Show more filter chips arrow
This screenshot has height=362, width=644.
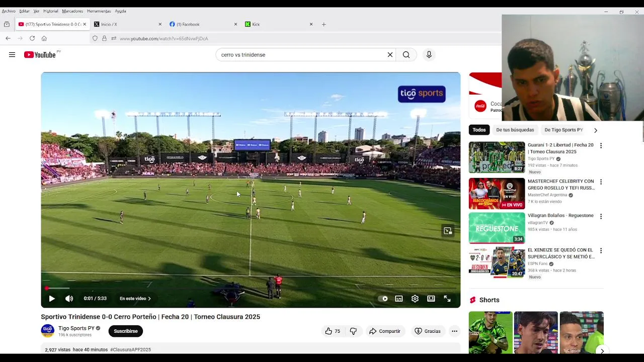[x=596, y=130]
